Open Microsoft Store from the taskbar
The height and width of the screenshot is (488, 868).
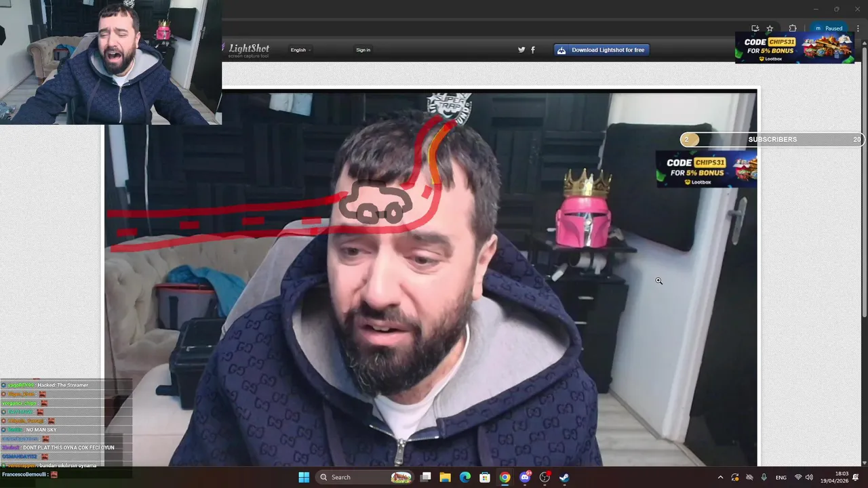(485, 477)
